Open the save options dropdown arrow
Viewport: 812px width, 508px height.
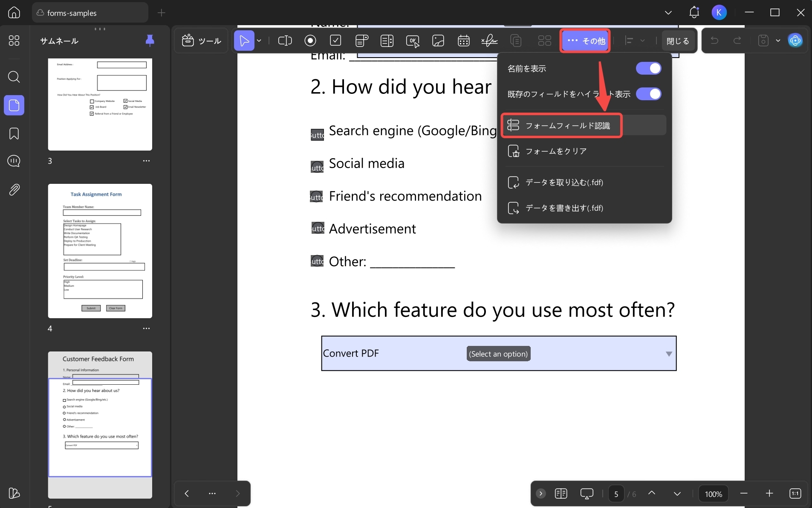click(778, 41)
